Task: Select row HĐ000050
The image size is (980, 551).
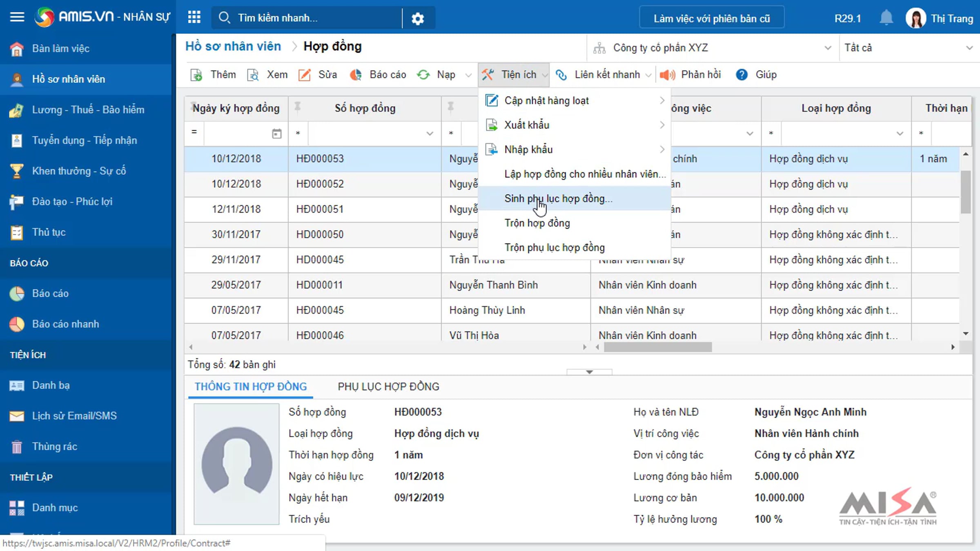Action: point(572,235)
